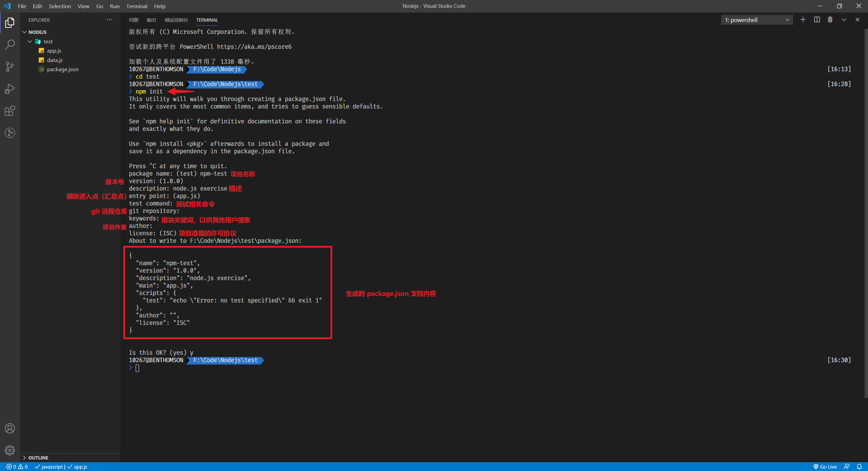Viewport: 868px width, 471px height.
Task: Open the File menu
Action: click(x=22, y=6)
